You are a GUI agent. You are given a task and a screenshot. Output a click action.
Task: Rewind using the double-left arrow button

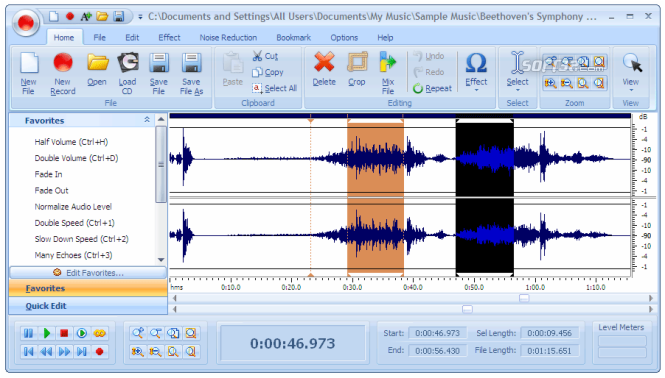pos(46,351)
